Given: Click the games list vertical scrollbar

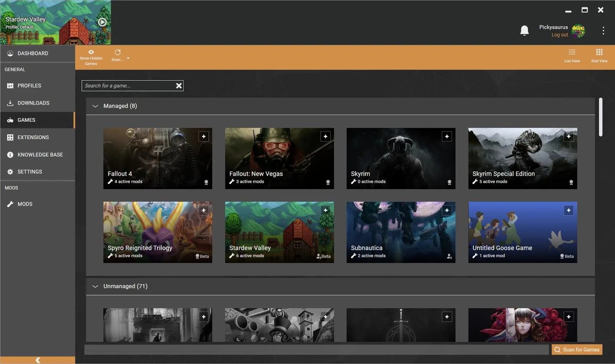Looking at the screenshot, I should [x=600, y=117].
